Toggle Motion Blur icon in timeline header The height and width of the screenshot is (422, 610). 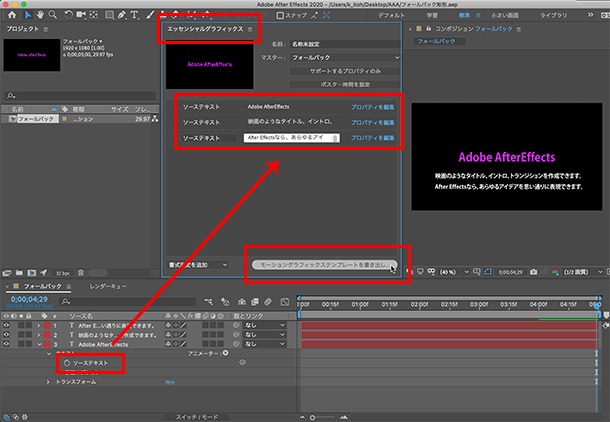pyautogui.click(x=268, y=302)
